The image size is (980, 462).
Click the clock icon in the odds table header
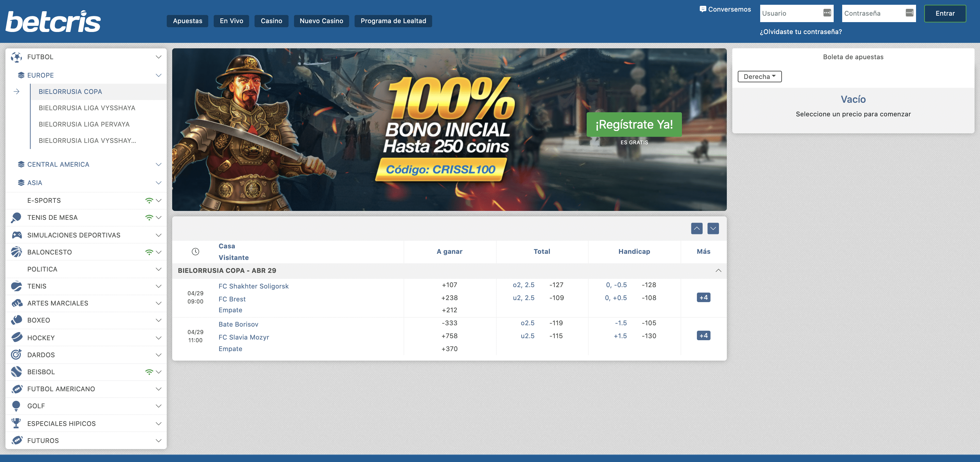(x=195, y=251)
